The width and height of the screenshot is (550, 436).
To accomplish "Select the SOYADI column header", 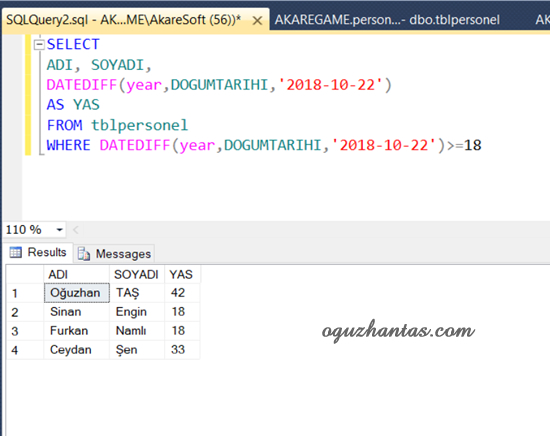I will [x=137, y=274].
